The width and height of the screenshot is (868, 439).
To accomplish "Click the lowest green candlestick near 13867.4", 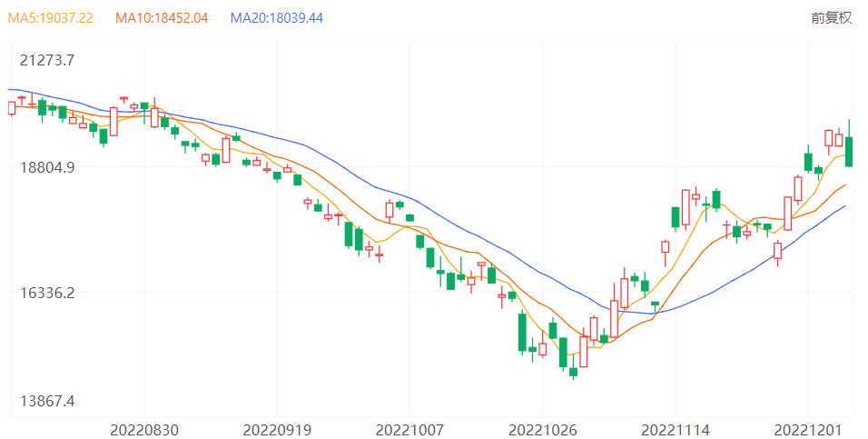I will pyautogui.click(x=574, y=373).
